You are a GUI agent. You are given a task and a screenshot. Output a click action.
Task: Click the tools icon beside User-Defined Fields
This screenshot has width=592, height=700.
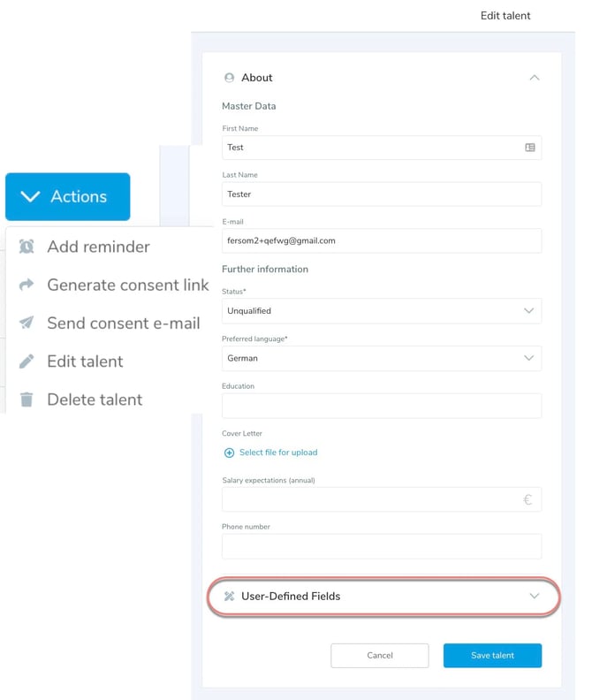[x=229, y=597]
